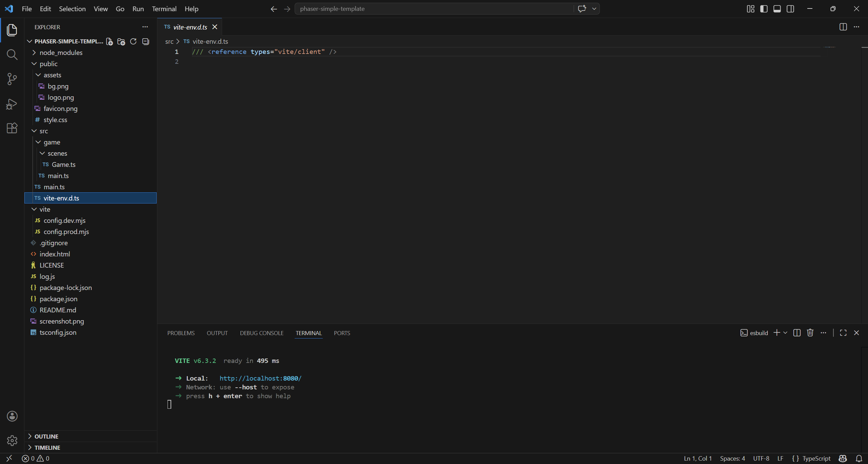Click the TypeScript language mode button
Viewport: 868px width, 464px height.
coord(816,458)
